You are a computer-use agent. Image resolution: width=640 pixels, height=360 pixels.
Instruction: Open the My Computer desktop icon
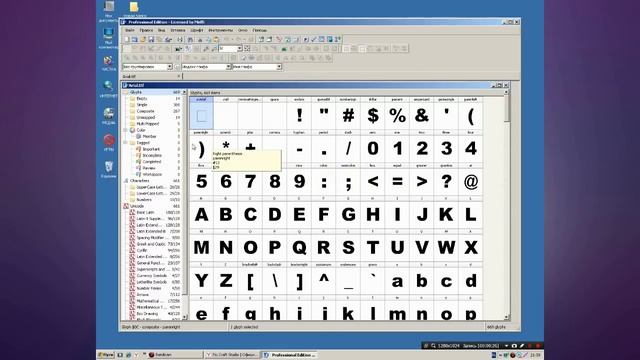point(109,38)
